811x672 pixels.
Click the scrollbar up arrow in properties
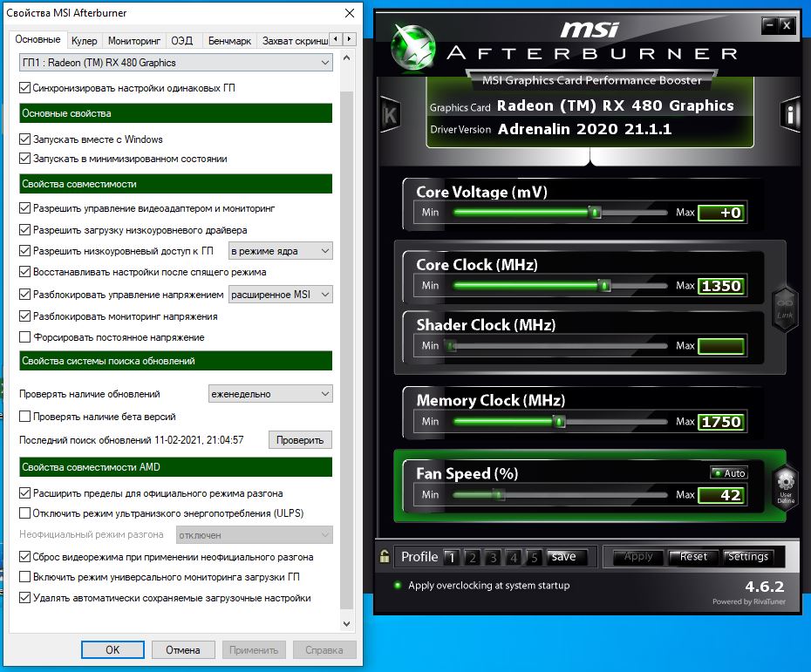click(346, 58)
